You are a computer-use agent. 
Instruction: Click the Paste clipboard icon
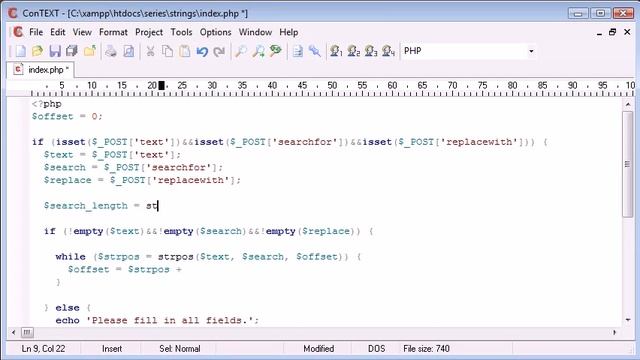(184, 51)
